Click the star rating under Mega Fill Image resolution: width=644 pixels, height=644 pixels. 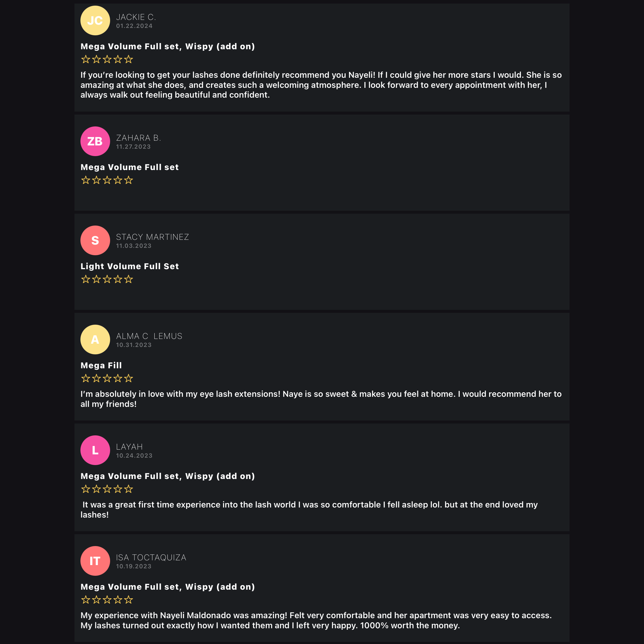[107, 378]
